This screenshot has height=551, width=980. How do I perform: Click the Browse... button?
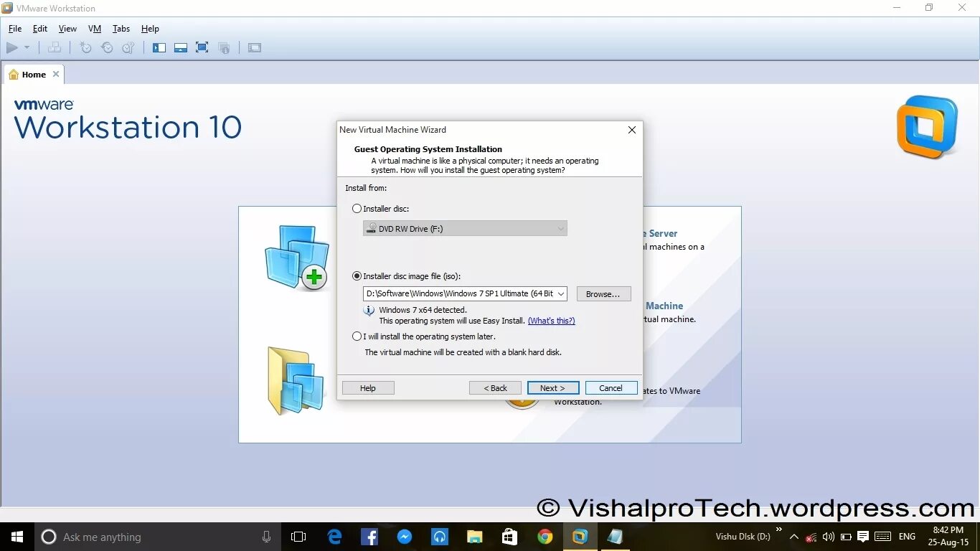[x=603, y=294]
